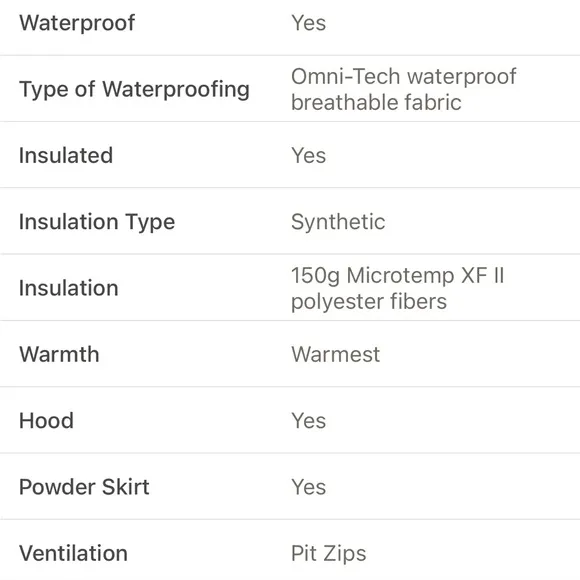This screenshot has height=580, width=580.
Task: Click the Pit Zips value
Action: click(x=328, y=554)
